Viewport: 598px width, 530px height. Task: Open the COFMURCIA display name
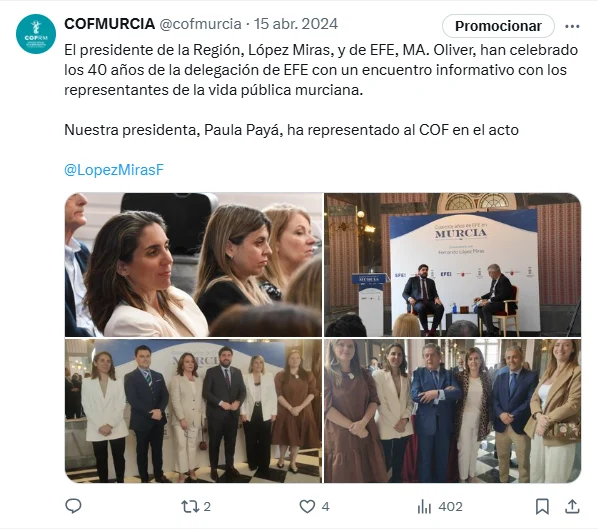109,24
